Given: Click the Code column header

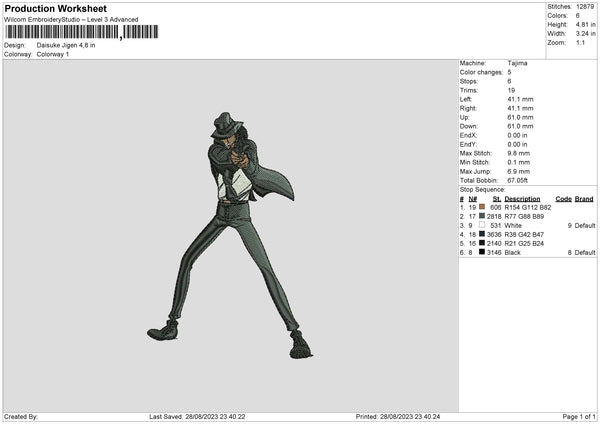Looking at the screenshot, I should [x=563, y=199].
